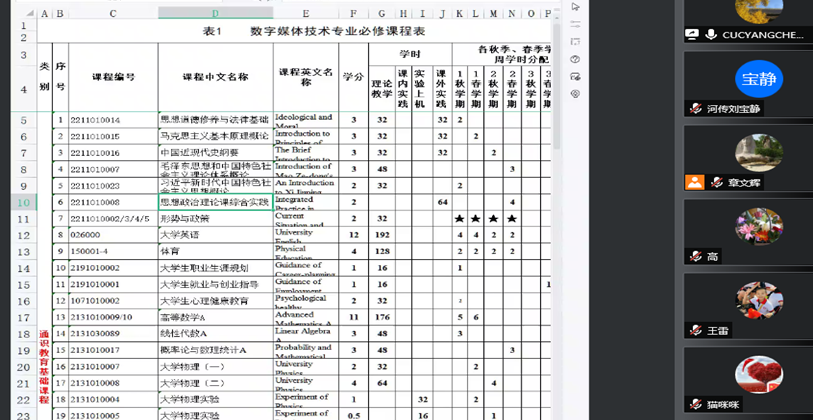Screen dimensions: 813x420
Task: Click the cell 大学生就业与创业指导
Action: coord(215,285)
